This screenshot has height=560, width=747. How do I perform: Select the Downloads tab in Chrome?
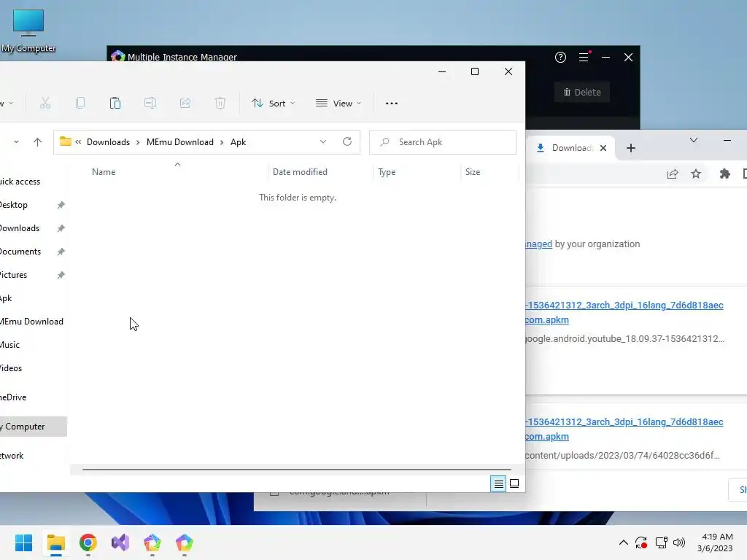[x=570, y=148]
